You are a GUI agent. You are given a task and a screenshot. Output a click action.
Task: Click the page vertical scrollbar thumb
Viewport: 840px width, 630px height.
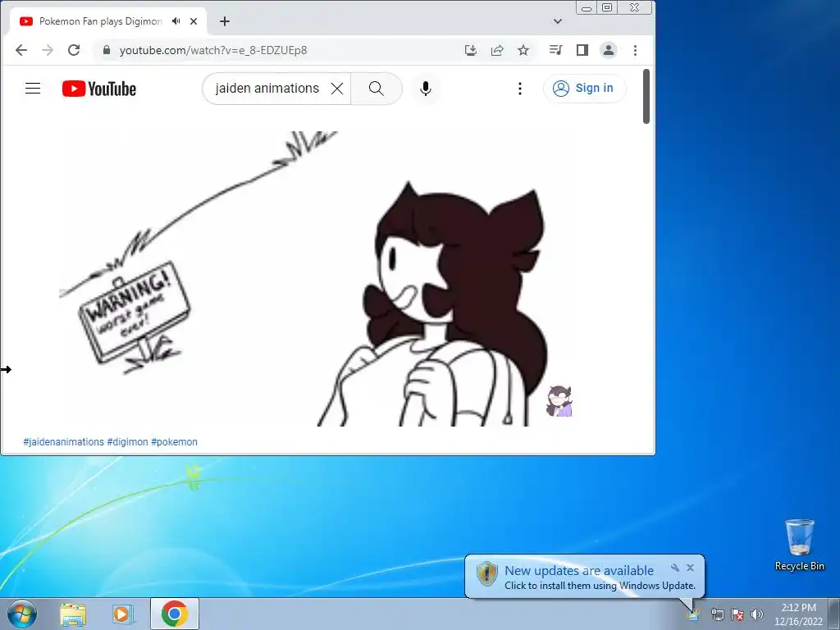646,97
